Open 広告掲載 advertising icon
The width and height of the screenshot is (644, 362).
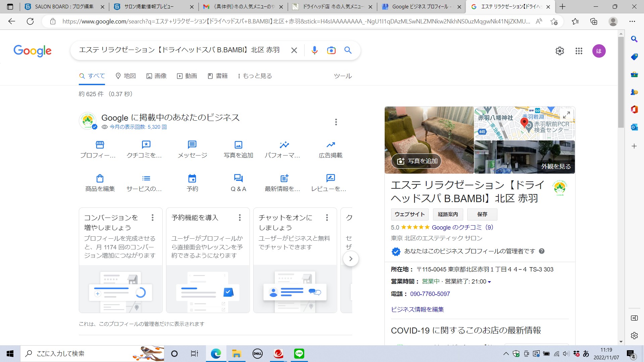331,144
